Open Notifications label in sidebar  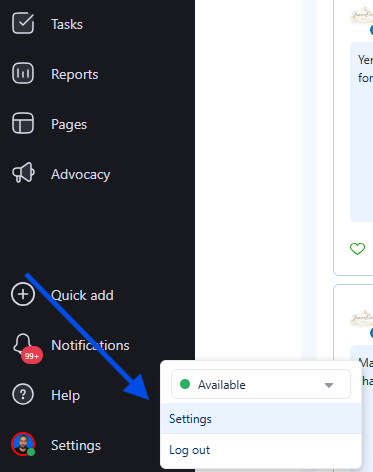point(90,345)
